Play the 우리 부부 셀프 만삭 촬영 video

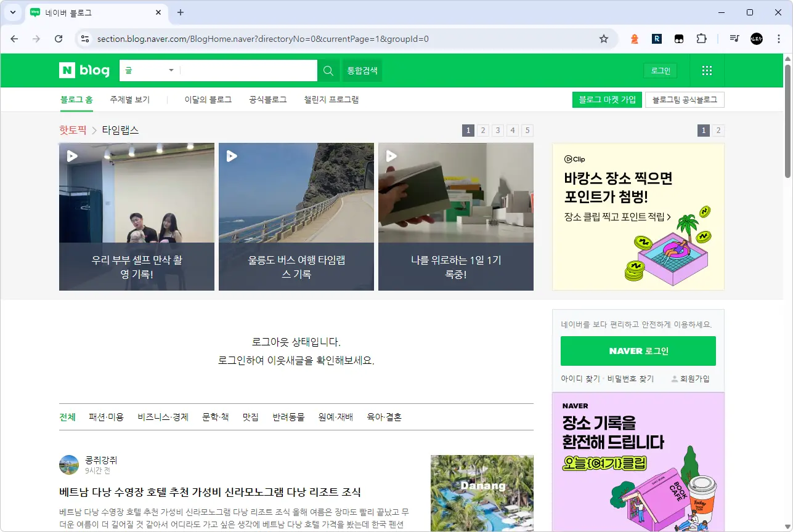pyautogui.click(x=72, y=156)
